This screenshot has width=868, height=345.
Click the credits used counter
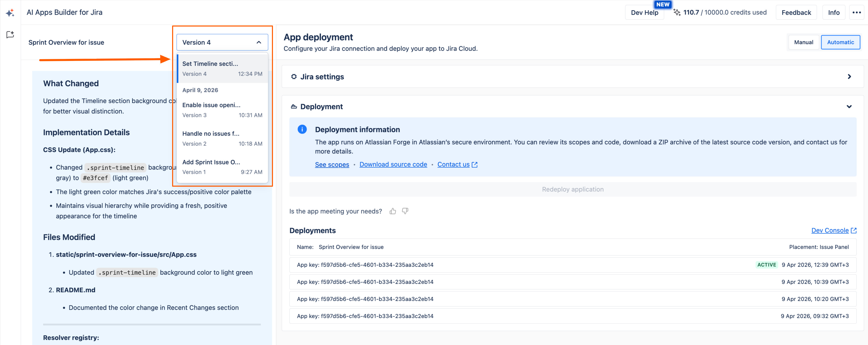point(724,12)
